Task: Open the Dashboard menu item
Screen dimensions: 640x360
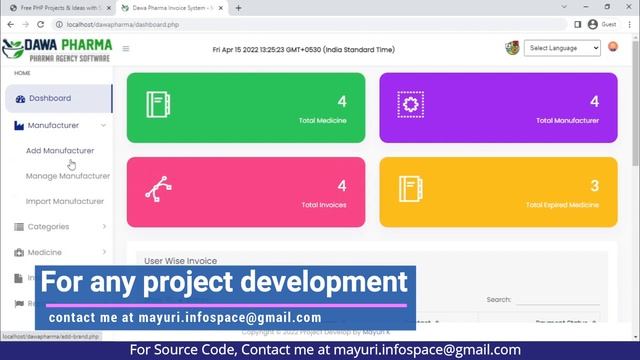Action: tap(59, 98)
